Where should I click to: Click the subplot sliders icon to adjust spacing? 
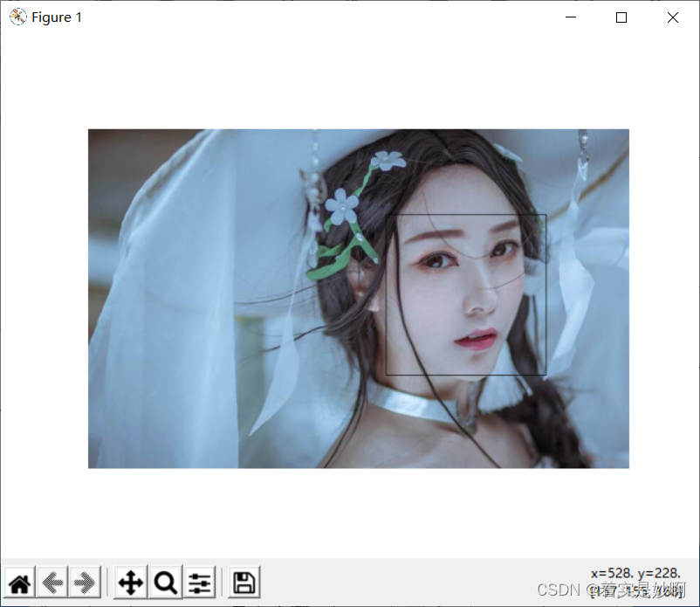200,582
